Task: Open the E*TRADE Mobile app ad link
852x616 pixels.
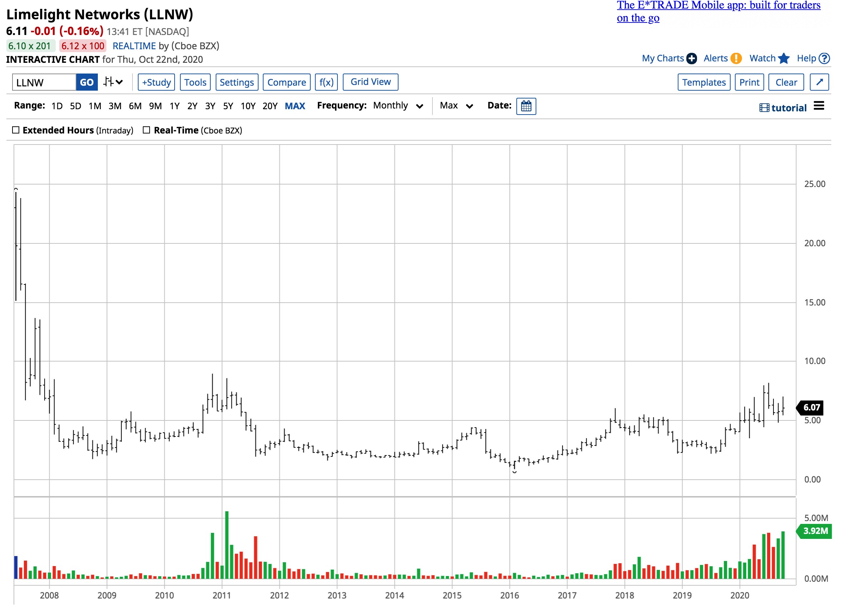Action: coord(718,11)
